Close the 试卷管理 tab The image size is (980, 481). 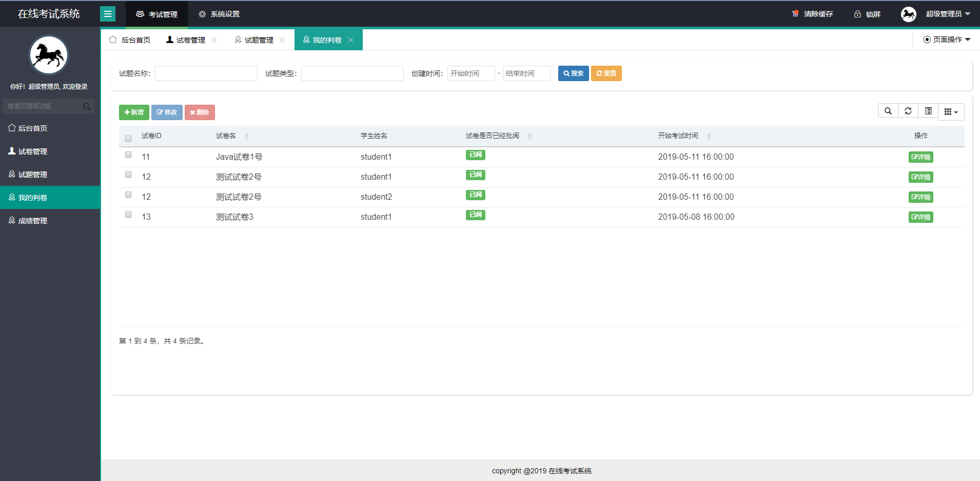214,40
